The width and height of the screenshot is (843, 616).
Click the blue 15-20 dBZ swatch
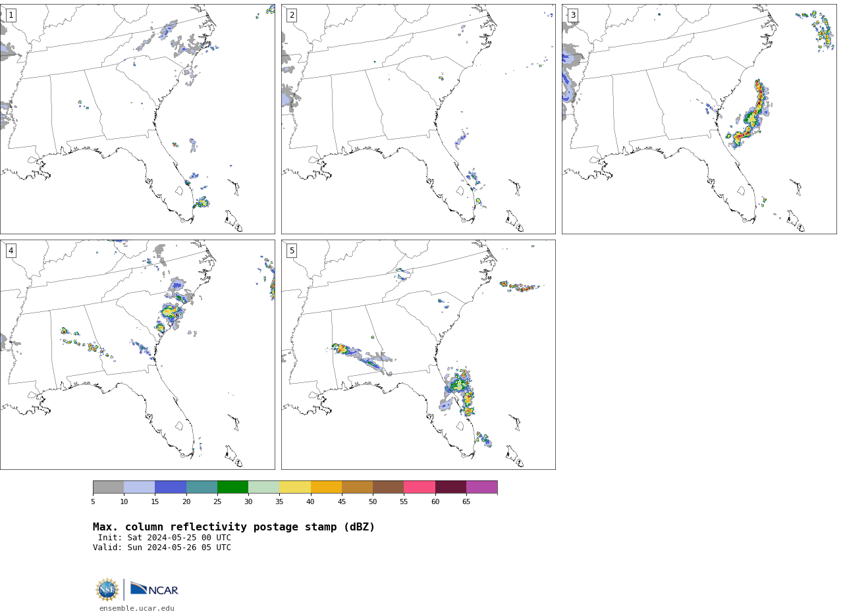(171, 487)
